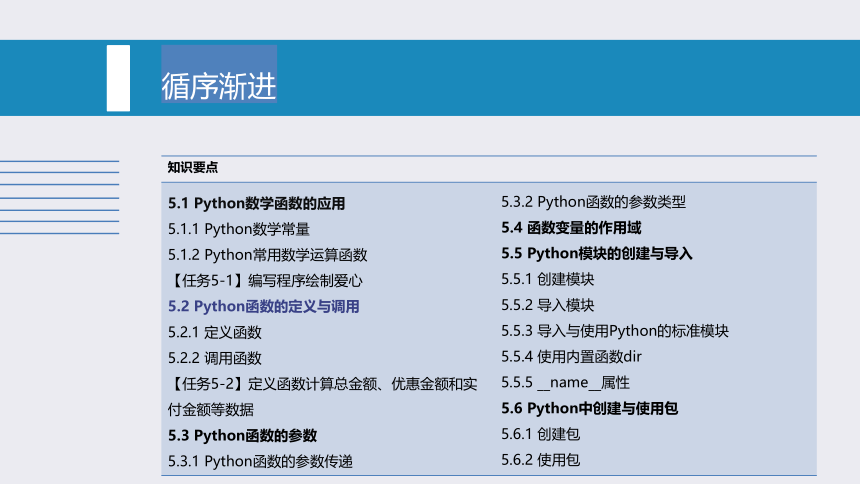Select line 5.3.1 Python函数的参数传递
The height and width of the screenshot is (484, 860).
[260, 461]
